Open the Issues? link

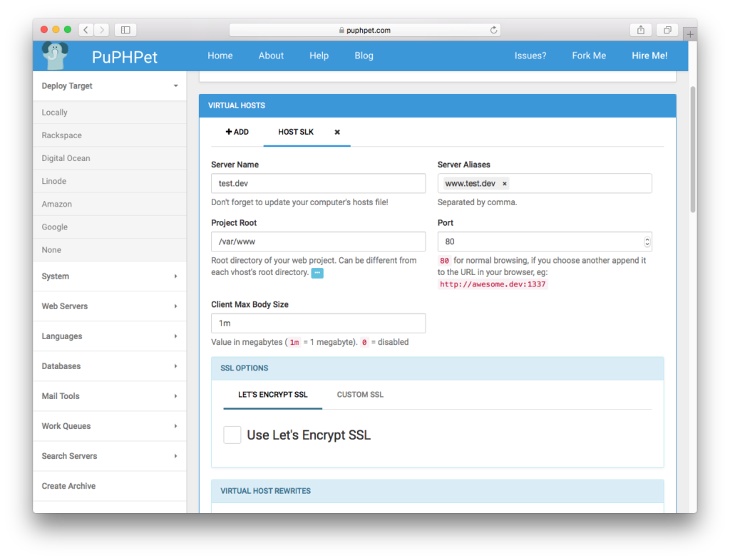click(x=530, y=56)
